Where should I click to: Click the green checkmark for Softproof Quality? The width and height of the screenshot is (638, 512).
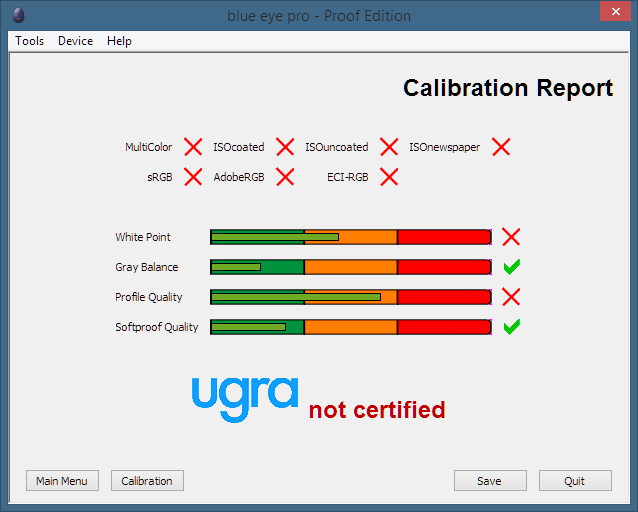pos(511,327)
